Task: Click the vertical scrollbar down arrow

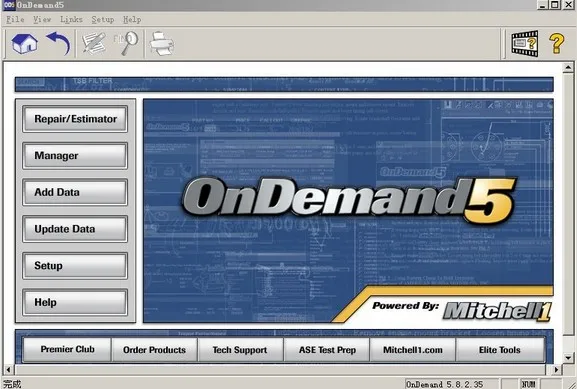Action: coord(568,357)
